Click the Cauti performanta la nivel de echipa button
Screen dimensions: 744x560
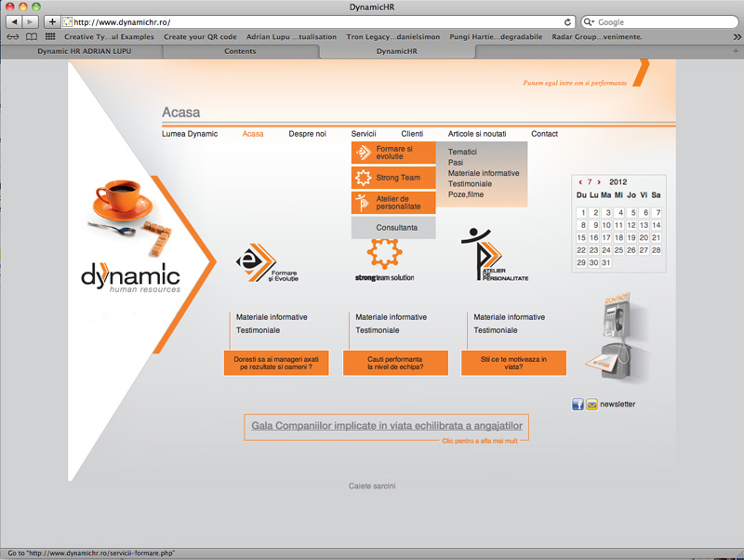(x=395, y=363)
